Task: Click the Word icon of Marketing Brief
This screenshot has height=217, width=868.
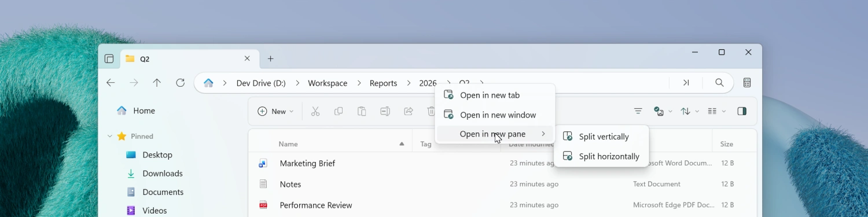Action: pos(263,163)
